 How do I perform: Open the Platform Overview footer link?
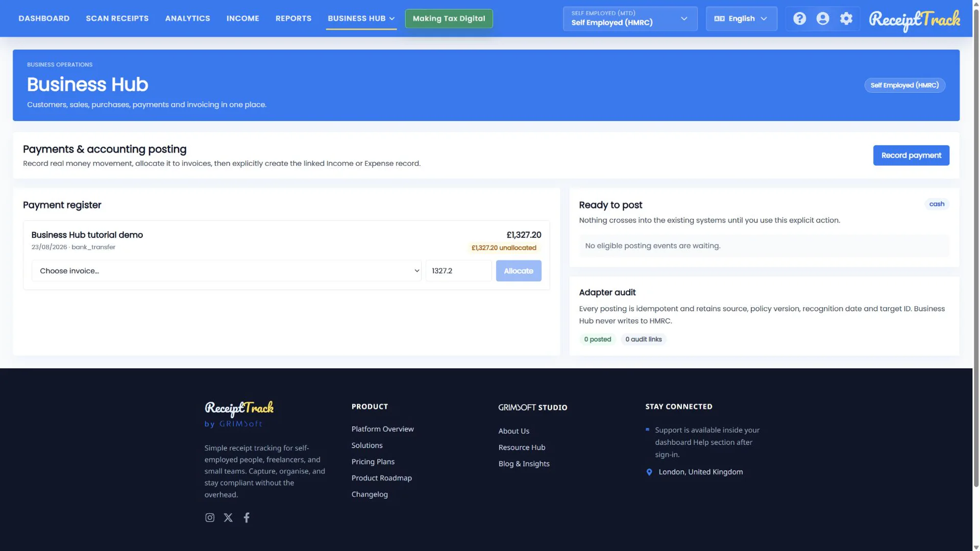(383, 429)
